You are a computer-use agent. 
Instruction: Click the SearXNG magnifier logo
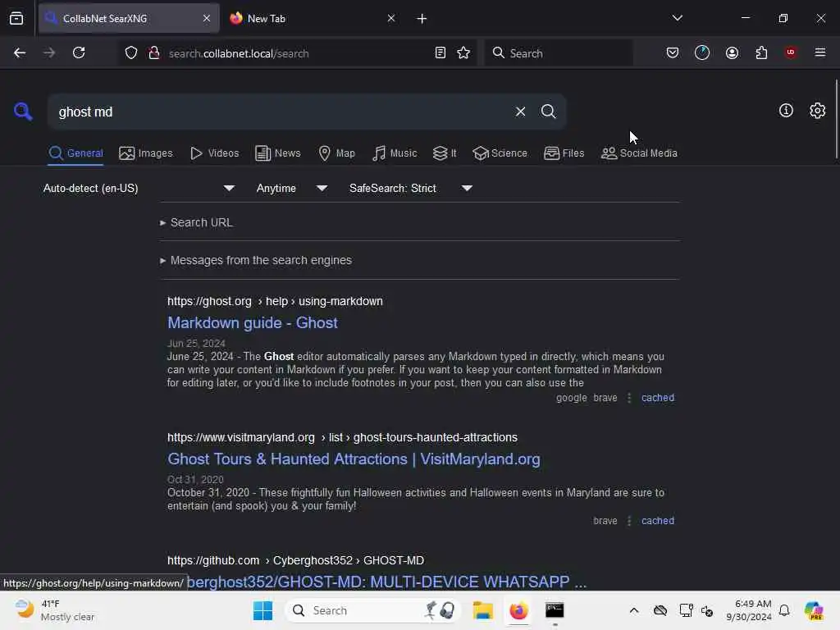coord(23,112)
